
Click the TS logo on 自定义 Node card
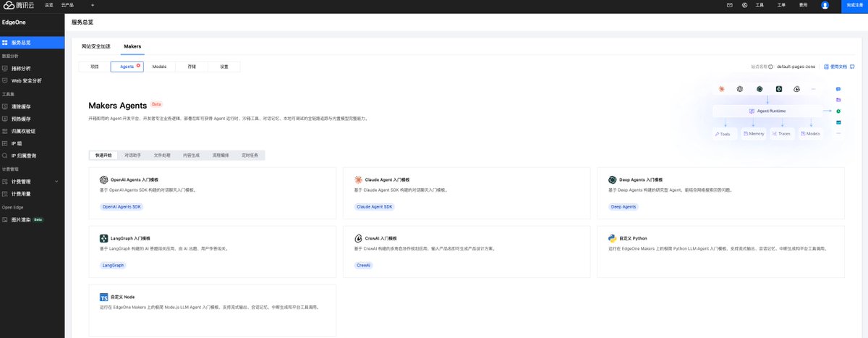103,297
